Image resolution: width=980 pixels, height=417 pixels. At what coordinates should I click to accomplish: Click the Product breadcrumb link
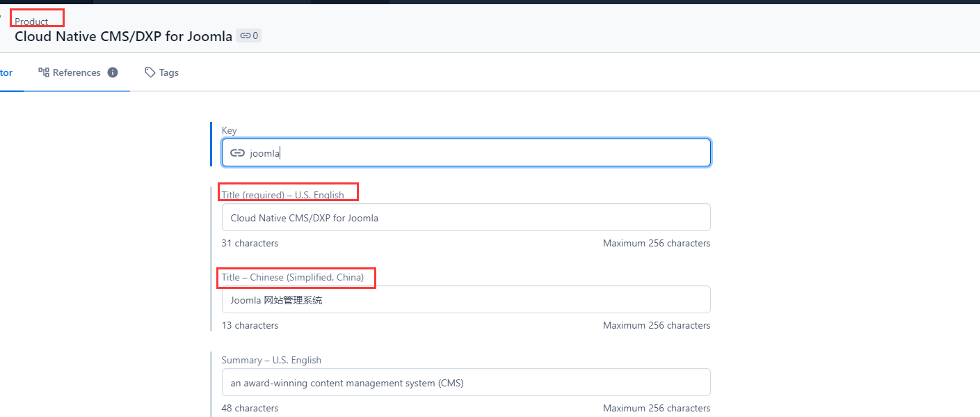[33, 22]
